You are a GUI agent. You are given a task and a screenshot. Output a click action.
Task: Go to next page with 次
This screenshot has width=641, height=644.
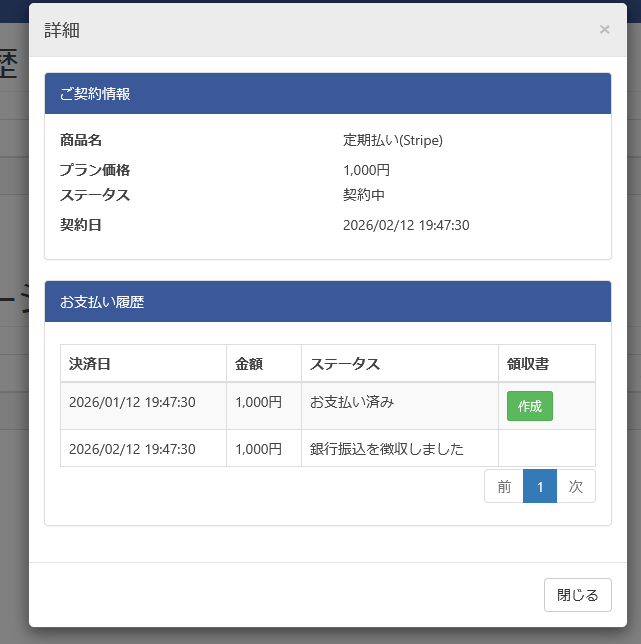tap(576, 486)
